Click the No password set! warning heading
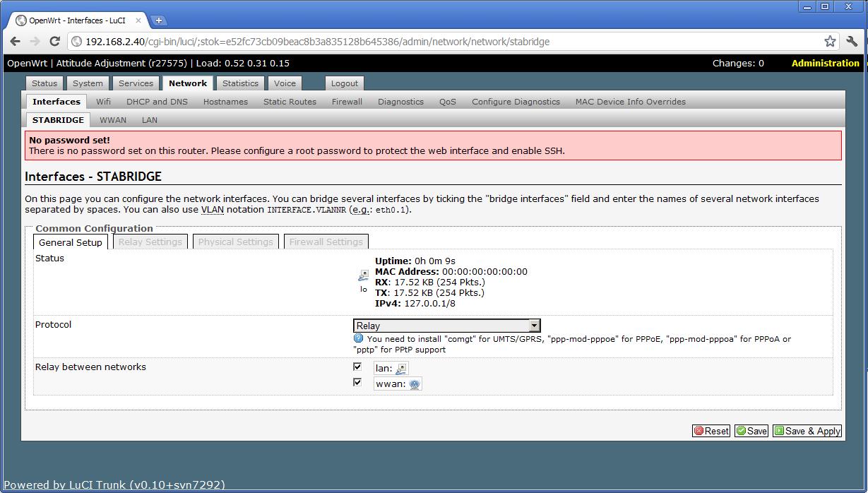The width and height of the screenshot is (868, 493). pos(69,141)
